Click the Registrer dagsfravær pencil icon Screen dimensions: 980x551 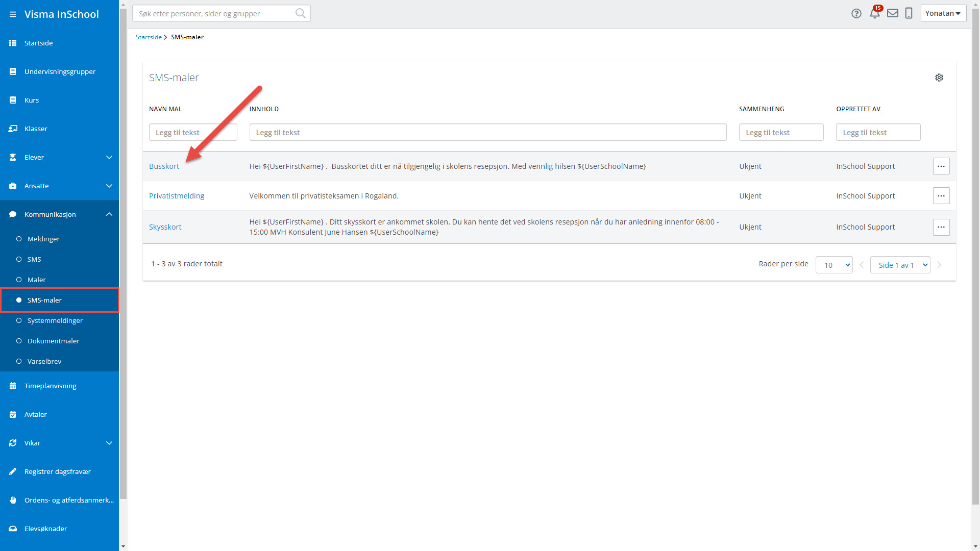pyautogui.click(x=13, y=471)
